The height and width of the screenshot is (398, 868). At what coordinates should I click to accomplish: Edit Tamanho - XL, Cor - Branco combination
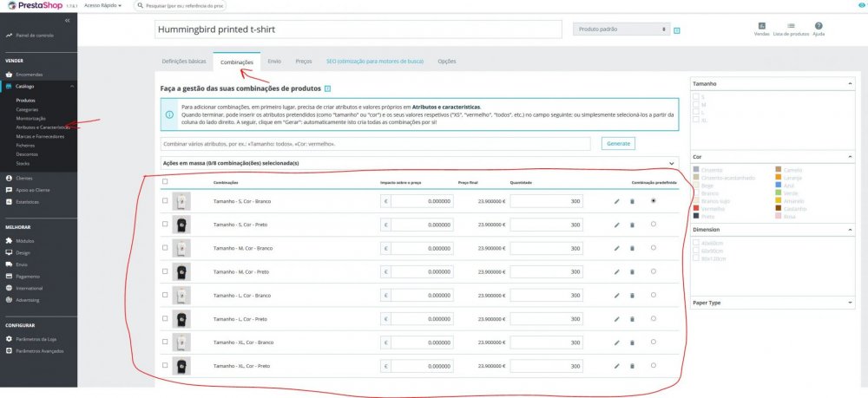(x=616, y=343)
